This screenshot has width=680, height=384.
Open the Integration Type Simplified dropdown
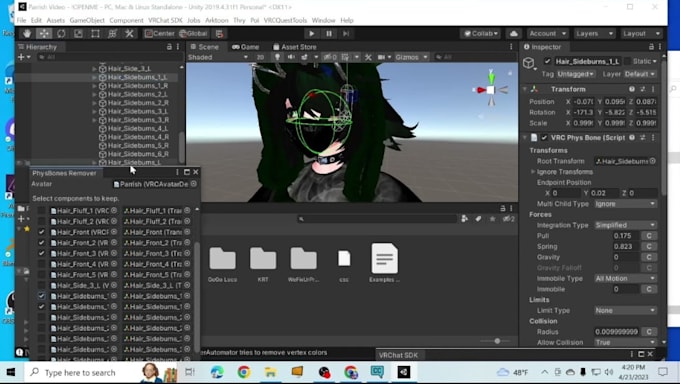pos(625,225)
